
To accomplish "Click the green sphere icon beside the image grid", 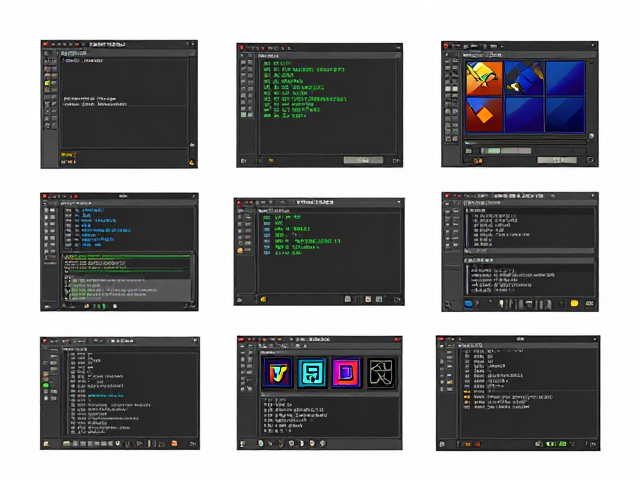I will [591, 136].
